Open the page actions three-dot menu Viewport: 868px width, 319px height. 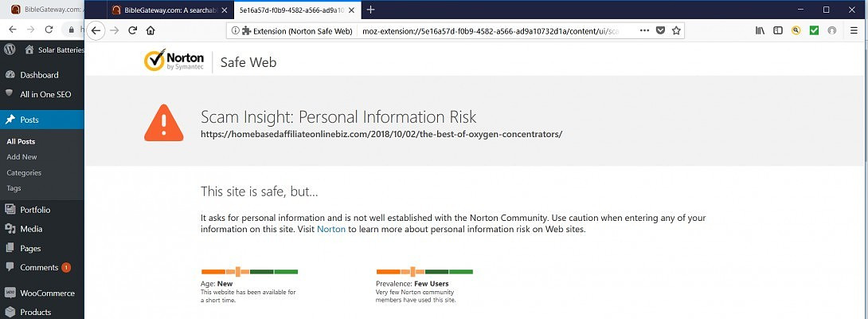(643, 30)
